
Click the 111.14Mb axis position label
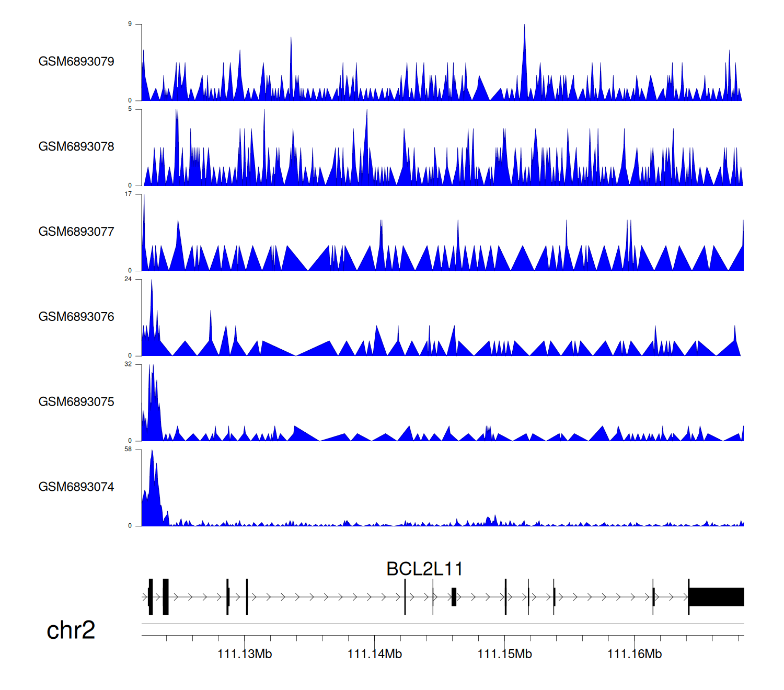click(374, 654)
